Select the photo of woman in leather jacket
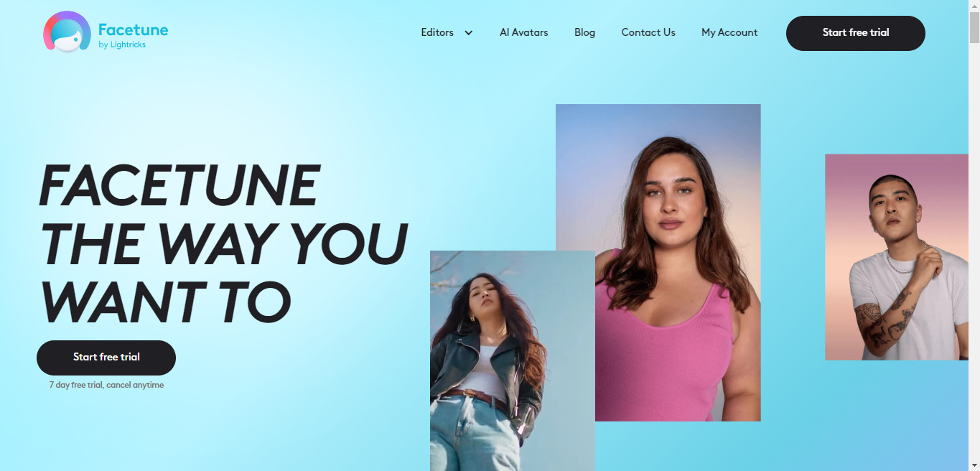980x471 pixels. 513,360
